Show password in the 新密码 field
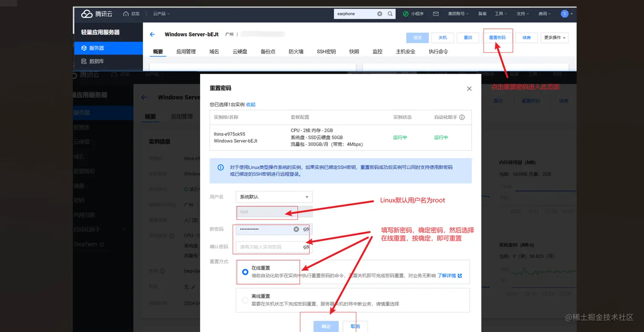The height and width of the screenshot is (332, 644). [x=306, y=229]
